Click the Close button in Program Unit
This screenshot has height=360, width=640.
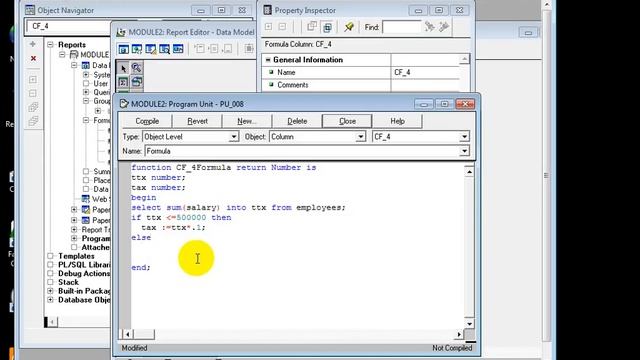pos(347,121)
